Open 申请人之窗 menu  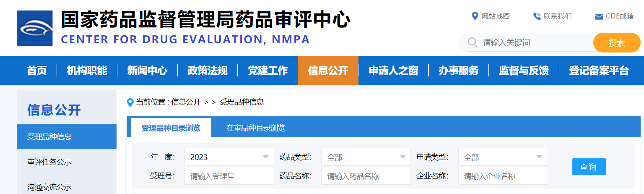[393, 71]
